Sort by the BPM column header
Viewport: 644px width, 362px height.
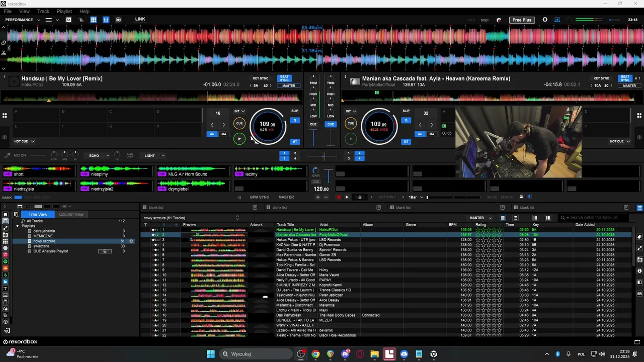[x=452, y=225]
